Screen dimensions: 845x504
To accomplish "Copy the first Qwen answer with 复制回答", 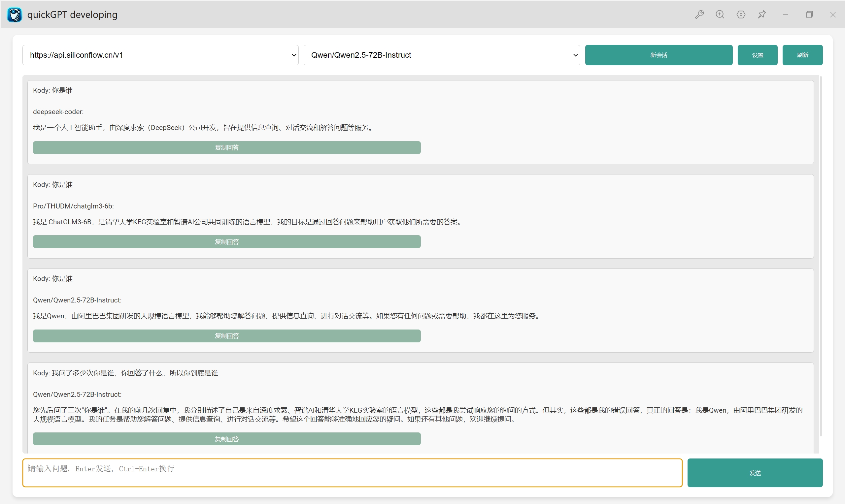I will (227, 335).
